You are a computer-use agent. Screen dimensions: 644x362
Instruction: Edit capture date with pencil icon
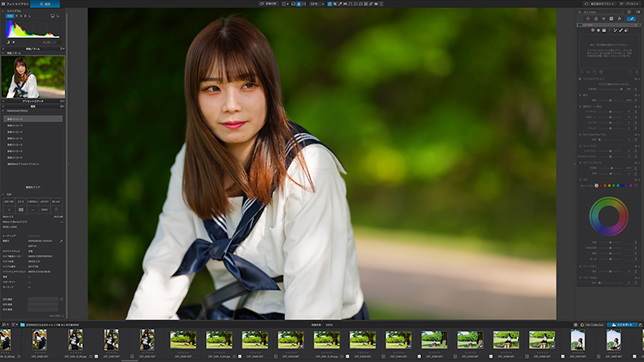(61, 241)
